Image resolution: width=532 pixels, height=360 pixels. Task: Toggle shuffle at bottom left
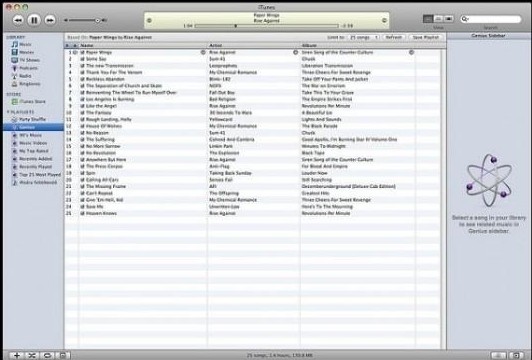pos(32,355)
